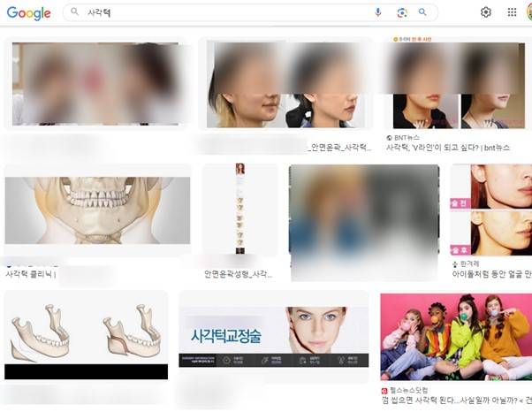Open the tall narrow webpage thumbnail
Image resolution: width=532 pixels, height=412 pixels.
240,209
